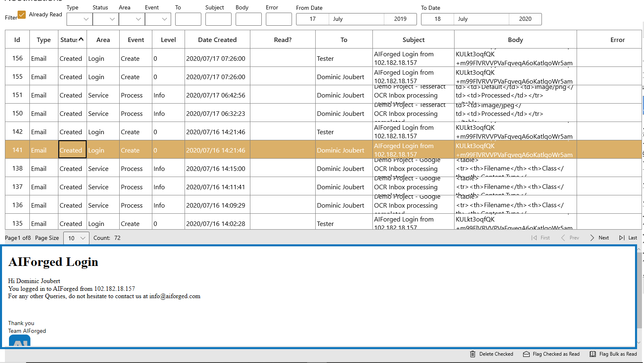Sort by the Event column header
Screen dimensions: 644x363
point(136,40)
